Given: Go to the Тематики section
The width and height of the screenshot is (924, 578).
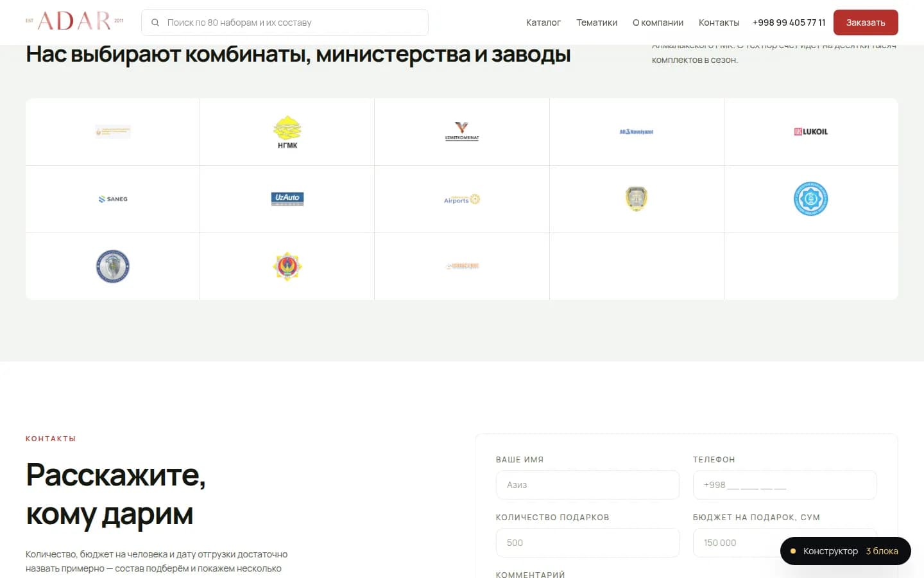Looking at the screenshot, I should 597,22.
